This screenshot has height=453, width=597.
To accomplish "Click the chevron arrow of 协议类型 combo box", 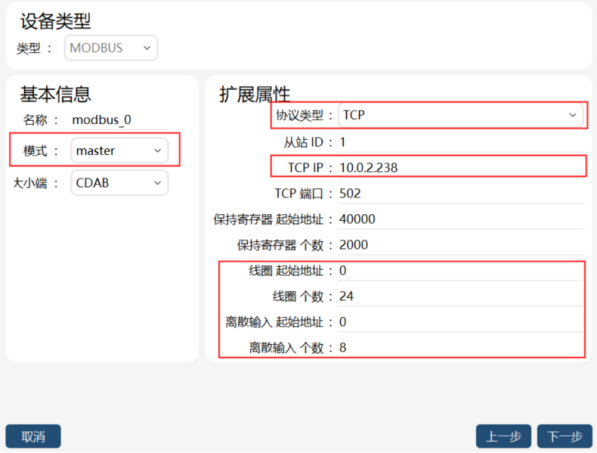I will pyautogui.click(x=572, y=115).
